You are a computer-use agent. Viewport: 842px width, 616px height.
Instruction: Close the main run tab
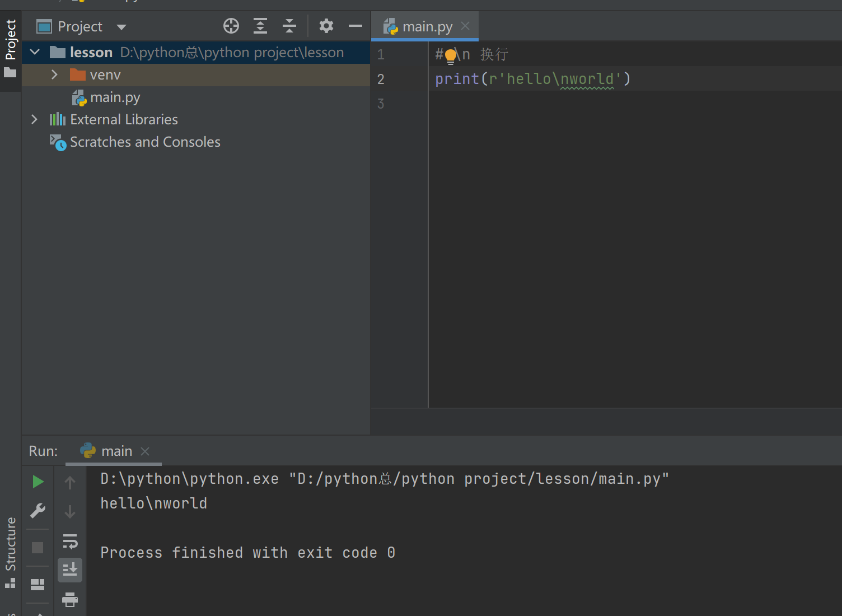(145, 451)
